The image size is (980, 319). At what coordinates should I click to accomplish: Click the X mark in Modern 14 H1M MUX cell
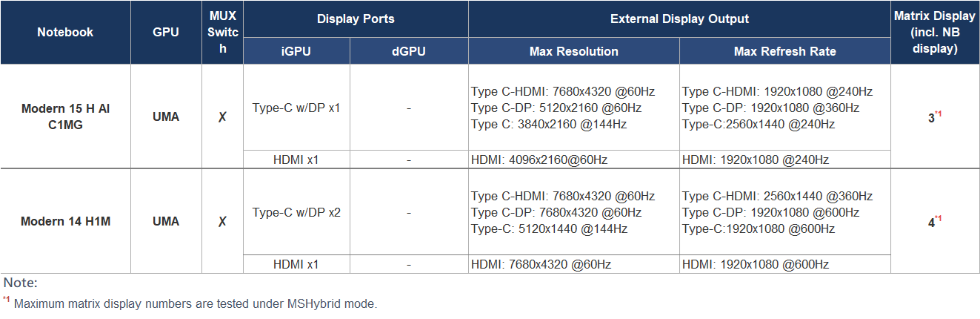point(222,222)
